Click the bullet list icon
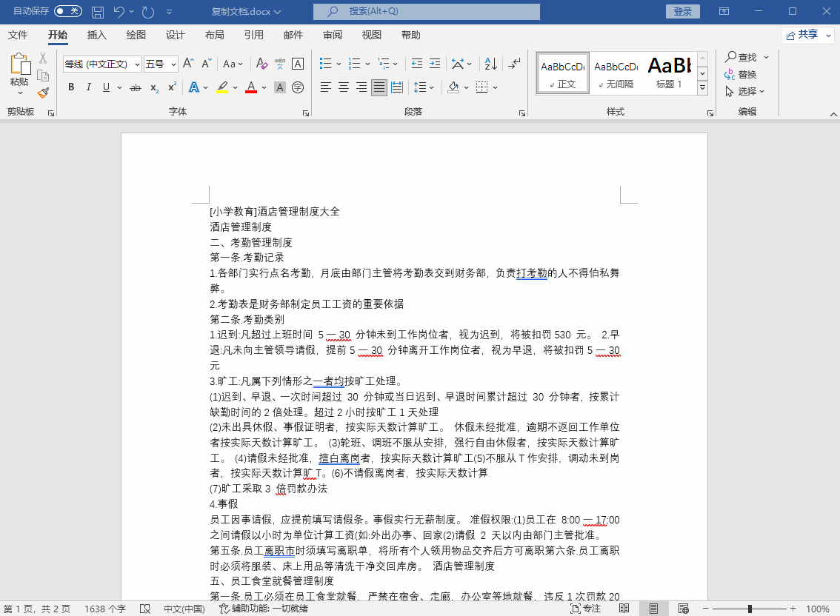This screenshot has height=616, width=840. click(x=325, y=64)
